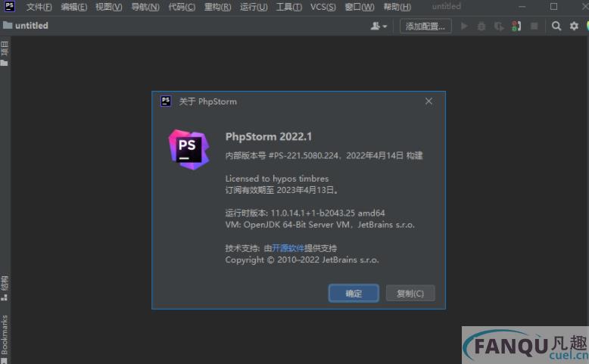
Task: Click the PhpStorm icon in title bar
Action: click(10, 6)
